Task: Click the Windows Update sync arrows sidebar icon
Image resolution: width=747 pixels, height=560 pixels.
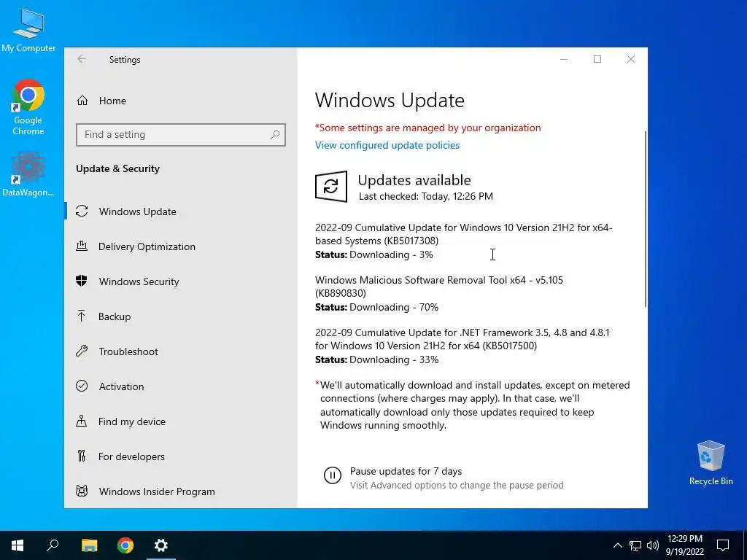Action: tap(82, 211)
